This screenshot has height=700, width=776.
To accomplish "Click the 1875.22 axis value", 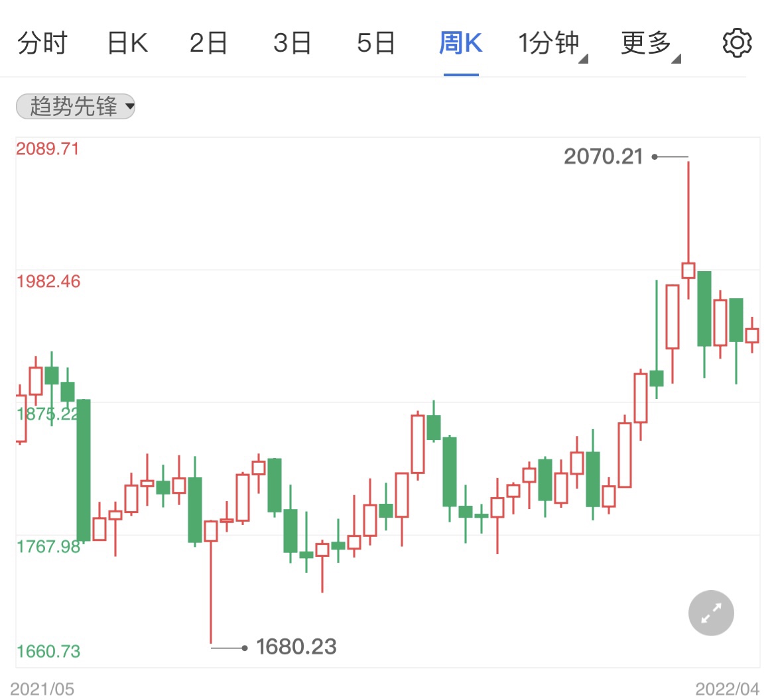I will pos(48,414).
